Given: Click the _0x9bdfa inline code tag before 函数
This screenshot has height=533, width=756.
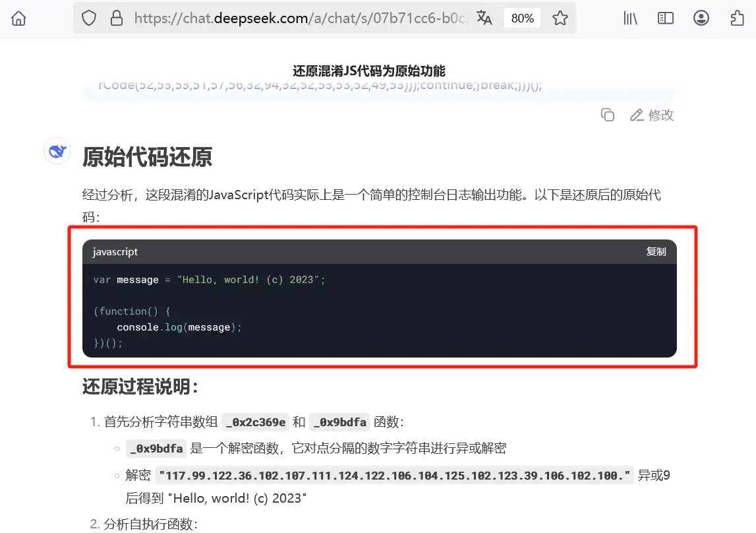Looking at the screenshot, I should (x=339, y=422).
